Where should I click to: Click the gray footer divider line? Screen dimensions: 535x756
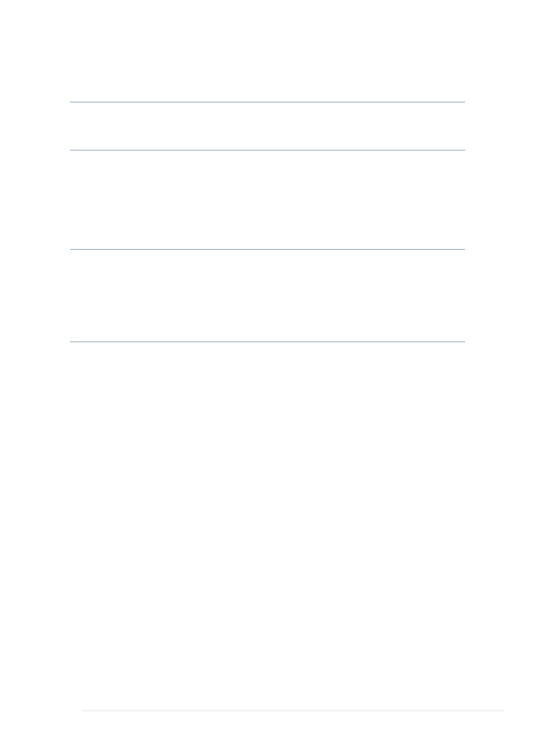[293, 711]
